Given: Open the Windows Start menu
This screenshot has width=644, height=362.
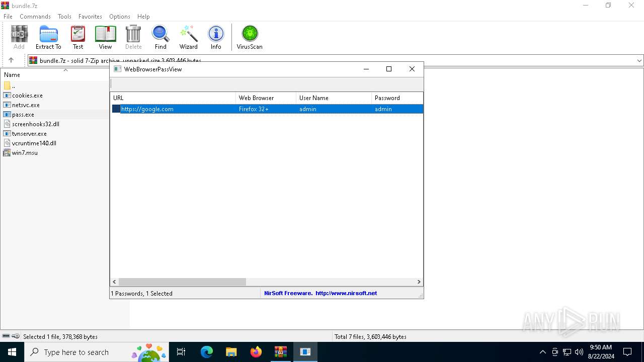Looking at the screenshot, I should (12, 352).
